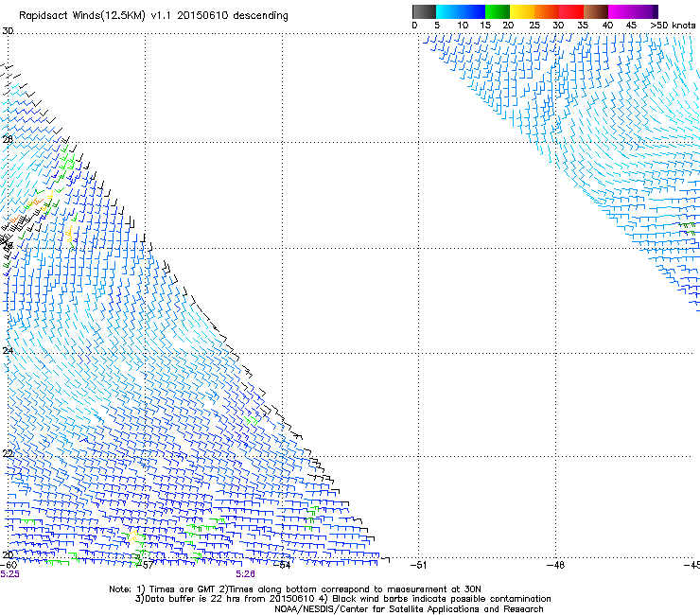The width and height of the screenshot is (700, 615).
Task: Click the purple time stamp '5:25'
Action: (x=9, y=574)
